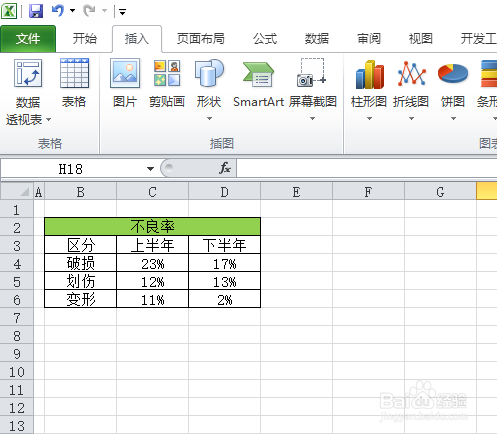The height and width of the screenshot is (434, 497).
Task: Insert a 条形图 bar chart
Action: click(x=487, y=83)
